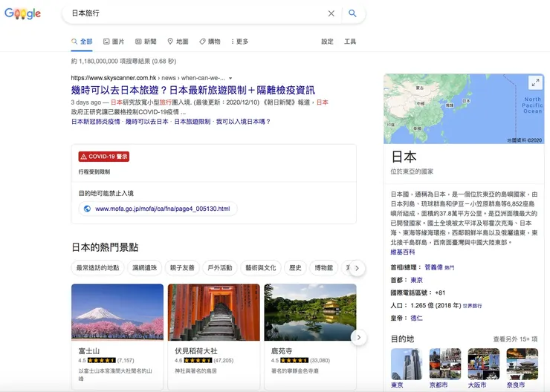Open the 菅義偉 prime minister link
This screenshot has height=392, width=550.
click(x=433, y=267)
